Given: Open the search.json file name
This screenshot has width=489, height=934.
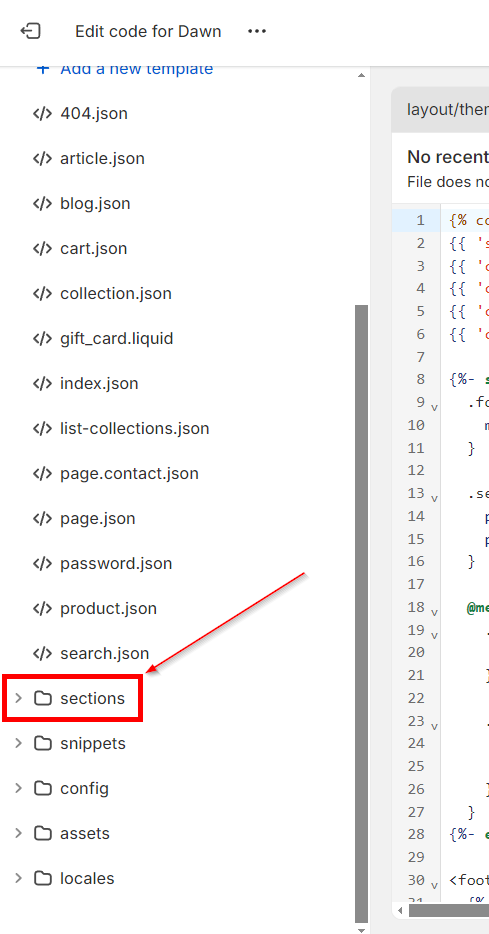Looking at the screenshot, I should tap(105, 653).
